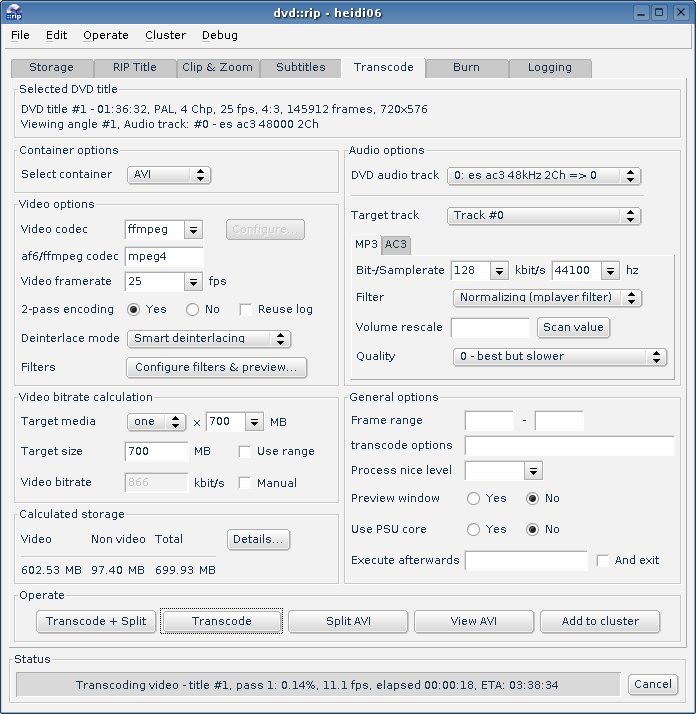The width and height of the screenshot is (696, 714).
Task: Click the Target size input field
Action: 156,452
